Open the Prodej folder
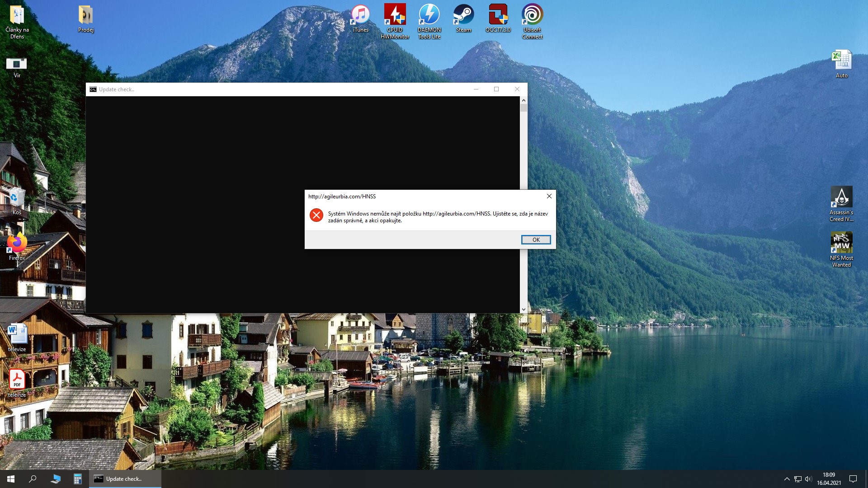 pos(85,16)
